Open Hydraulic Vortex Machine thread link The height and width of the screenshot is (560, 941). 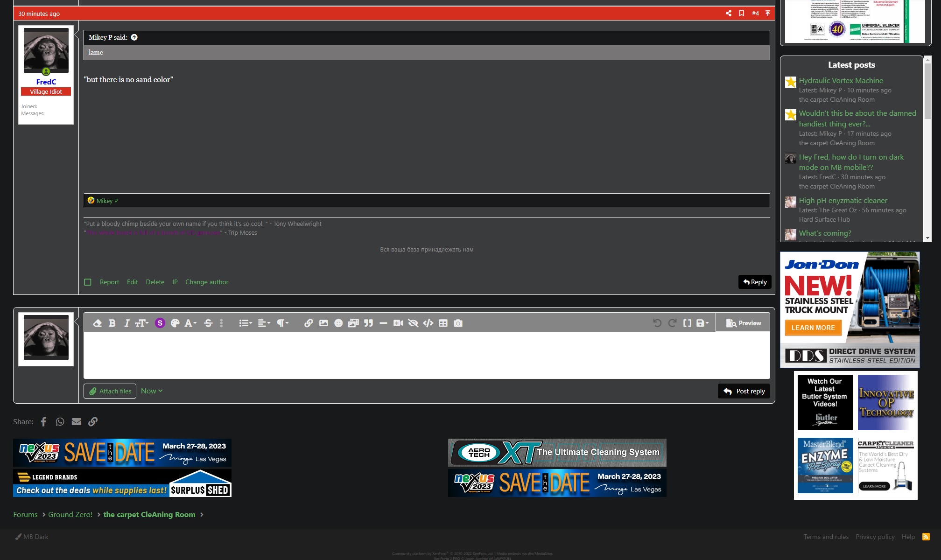(841, 80)
